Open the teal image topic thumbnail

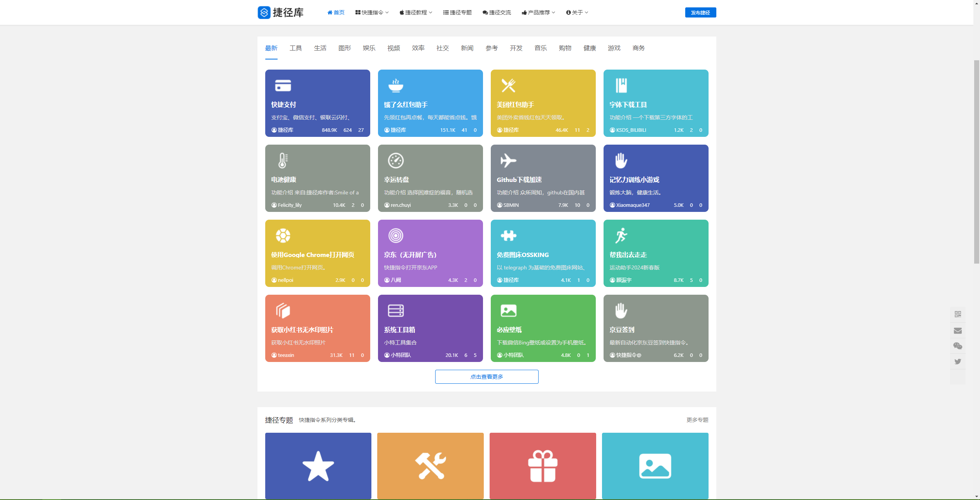655,466
